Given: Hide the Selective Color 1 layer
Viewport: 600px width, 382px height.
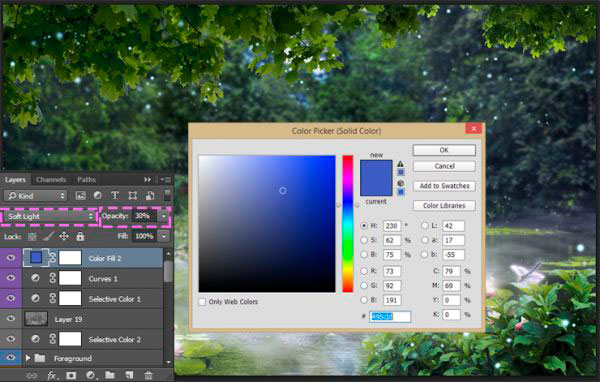Looking at the screenshot, I should (x=11, y=298).
